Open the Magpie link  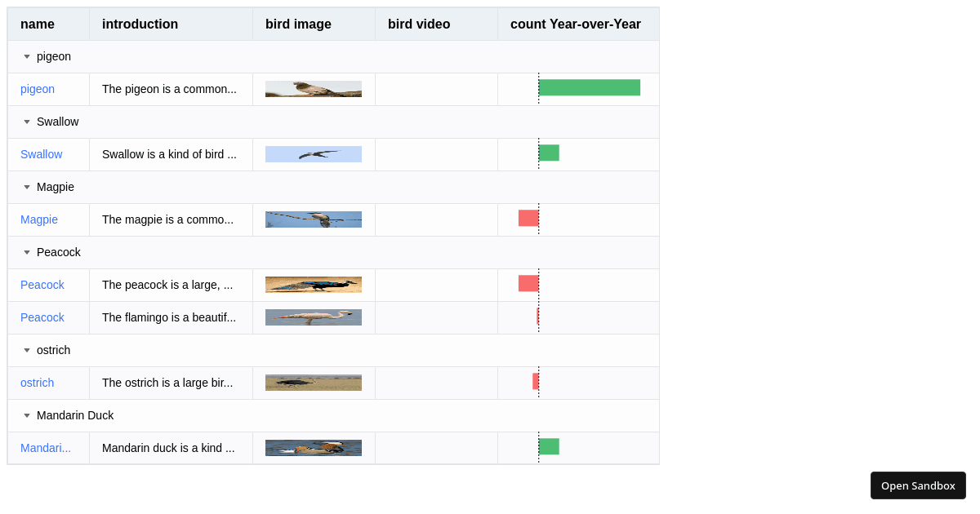[38, 219]
